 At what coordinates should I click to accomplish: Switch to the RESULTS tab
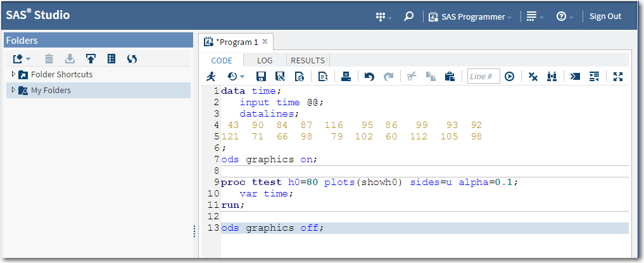coord(308,60)
